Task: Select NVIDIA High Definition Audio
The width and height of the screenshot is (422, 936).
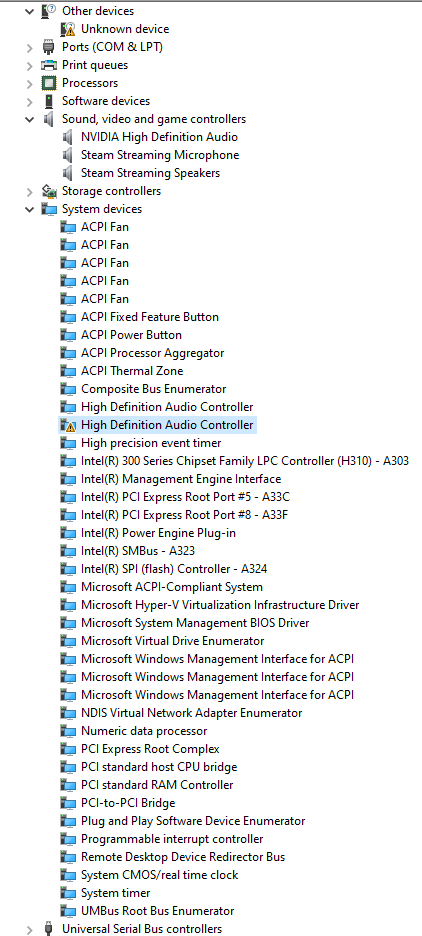Action: 159,137
